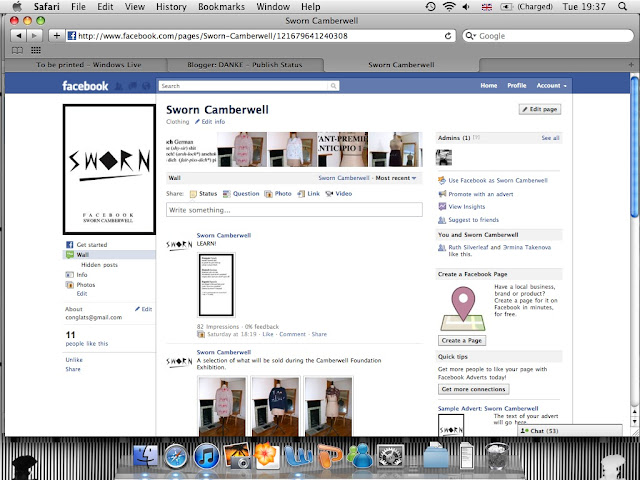Open the Top Sites grid icon

(x=36, y=50)
